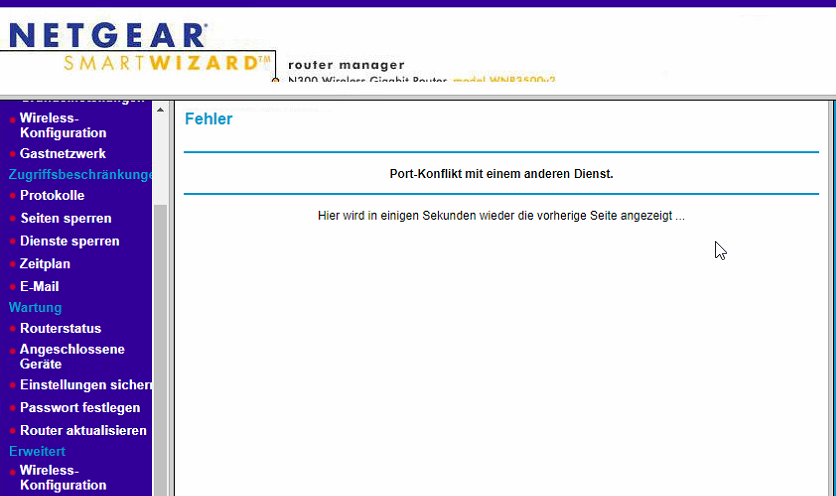The width and height of the screenshot is (836, 496).
Task: Open Wireless-Konfiguration at the top of the sidebar
Action: (63, 125)
